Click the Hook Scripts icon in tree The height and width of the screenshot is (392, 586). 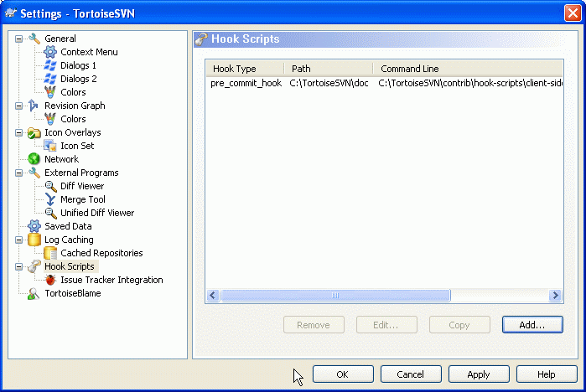point(34,266)
